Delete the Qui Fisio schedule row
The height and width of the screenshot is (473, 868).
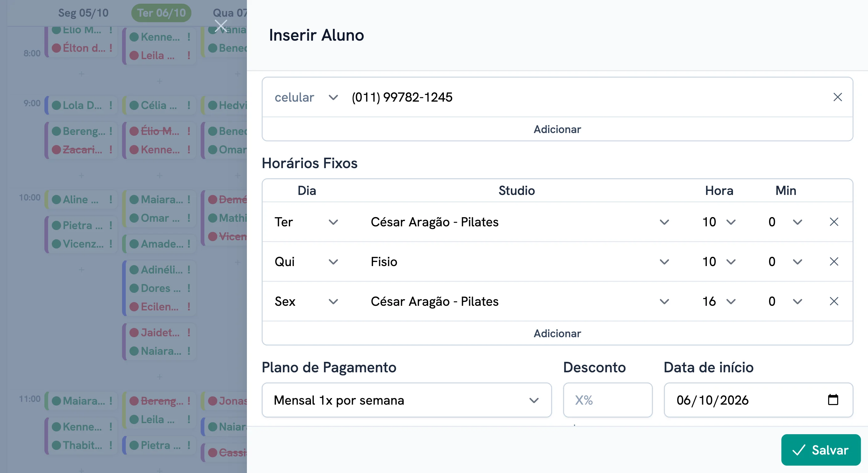pos(833,261)
